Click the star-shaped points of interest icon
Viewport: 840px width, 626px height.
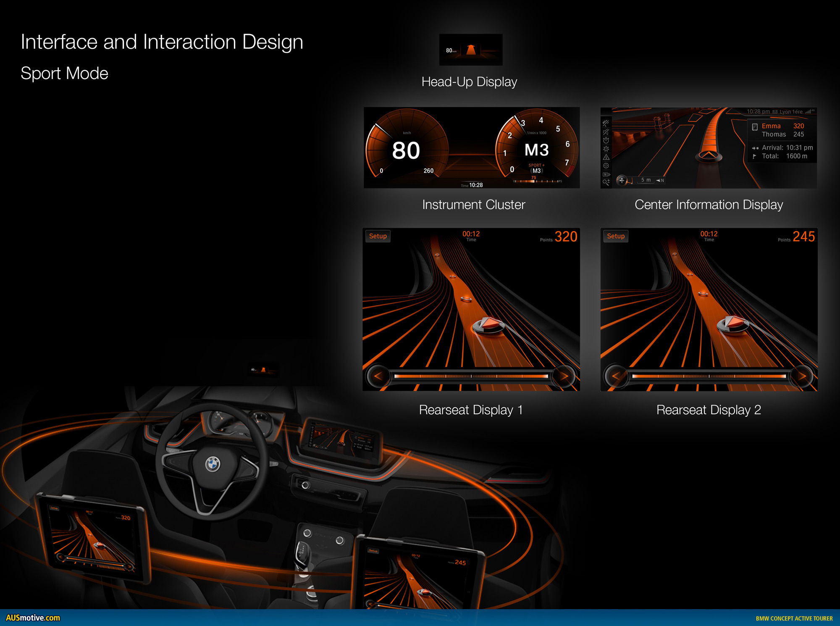tap(606, 149)
